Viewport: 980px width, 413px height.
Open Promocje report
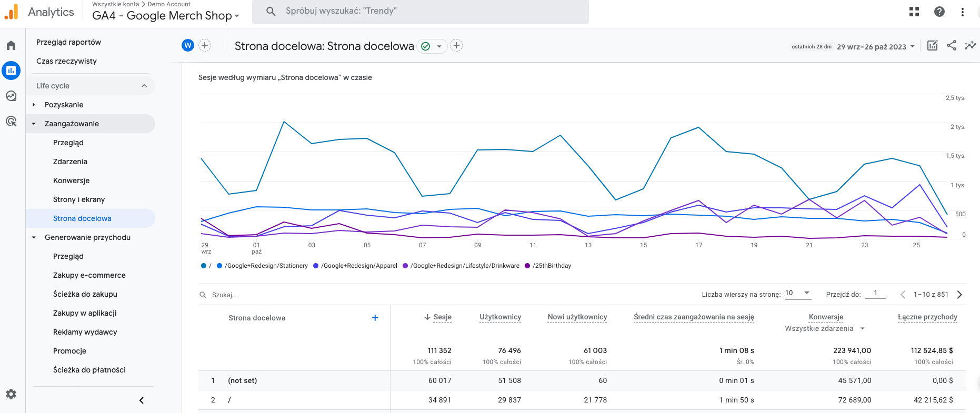point(69,351)
